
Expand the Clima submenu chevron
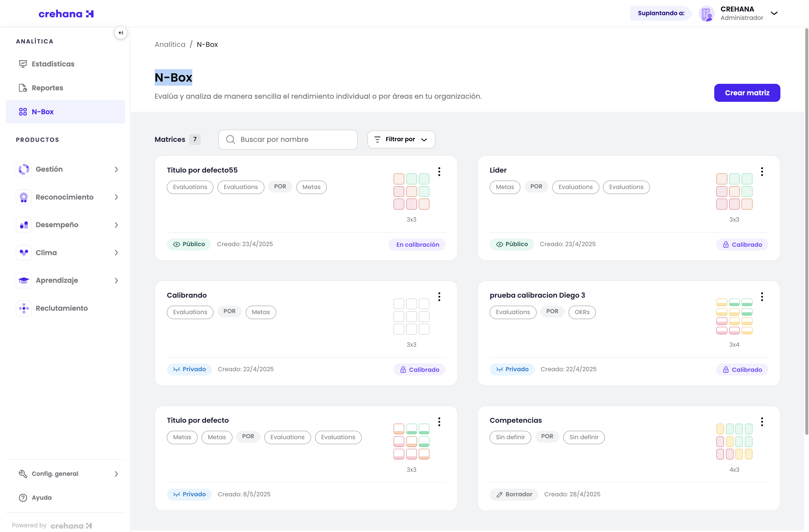(x=116, y=253)
